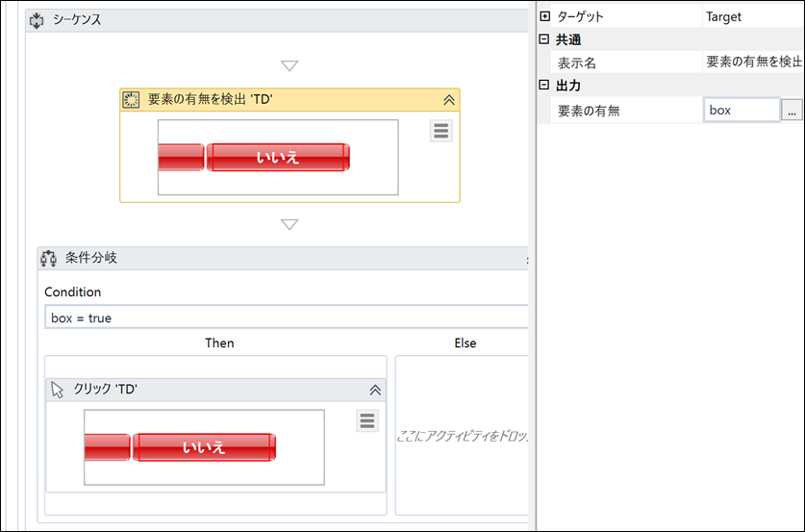Click the Else drop area placeholder
The image size is (805, 532).
[462, 437]
